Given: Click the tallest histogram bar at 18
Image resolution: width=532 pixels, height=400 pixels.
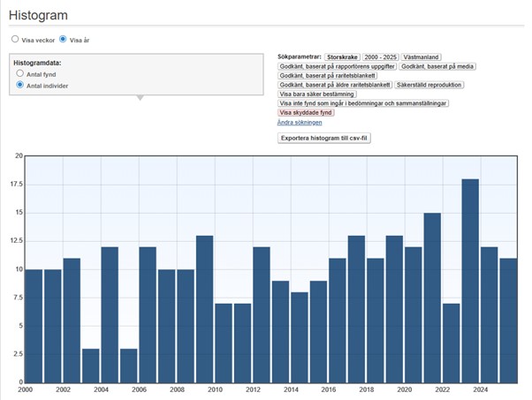Looking at the screenshot, I should pyautogui.click(x=471, y=283).
